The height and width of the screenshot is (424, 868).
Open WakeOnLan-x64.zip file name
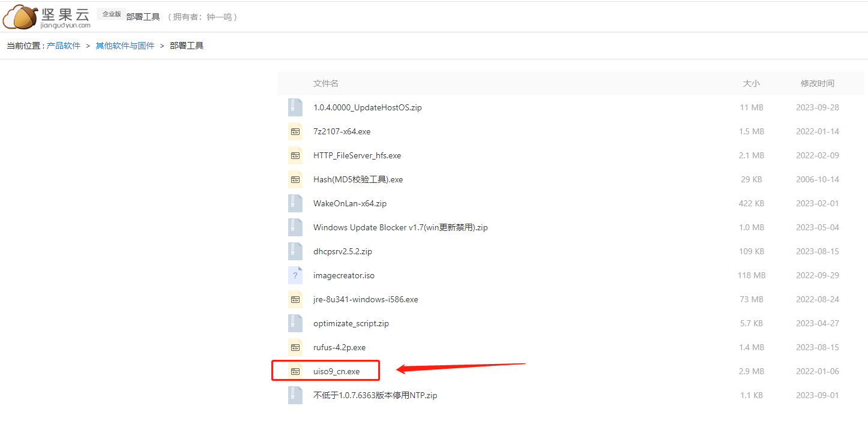(350, 203)
